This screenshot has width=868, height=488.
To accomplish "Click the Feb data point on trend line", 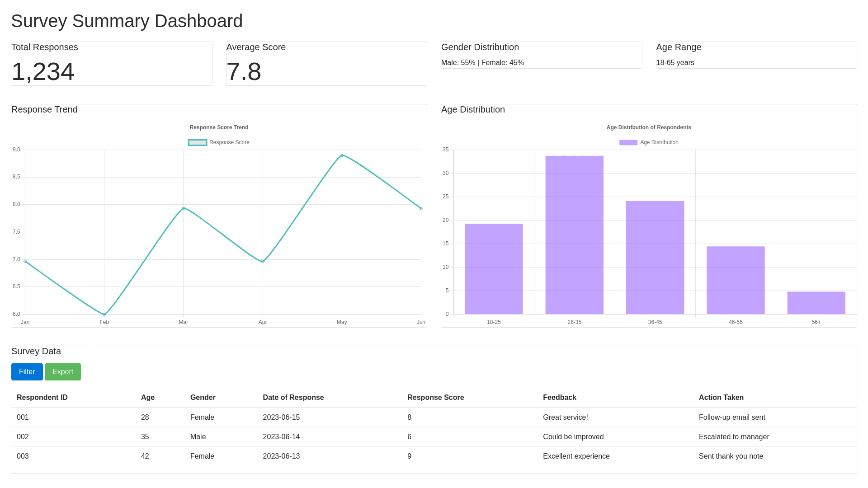I will pos(104,314).
